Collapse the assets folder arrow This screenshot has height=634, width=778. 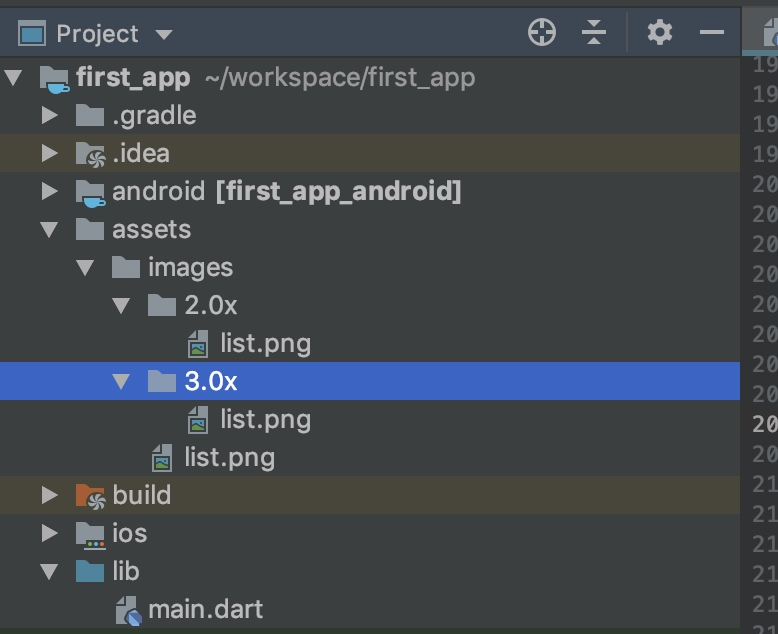[49, 230]
